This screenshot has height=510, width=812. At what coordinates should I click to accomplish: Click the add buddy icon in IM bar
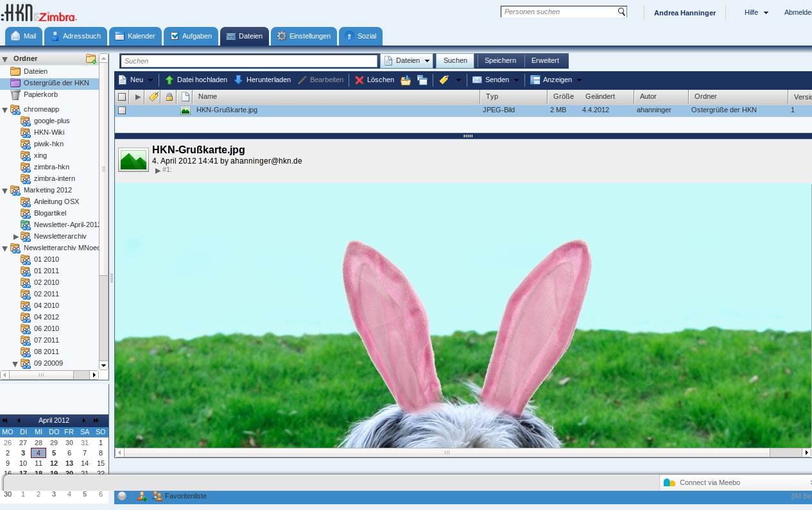click(142, 496)
